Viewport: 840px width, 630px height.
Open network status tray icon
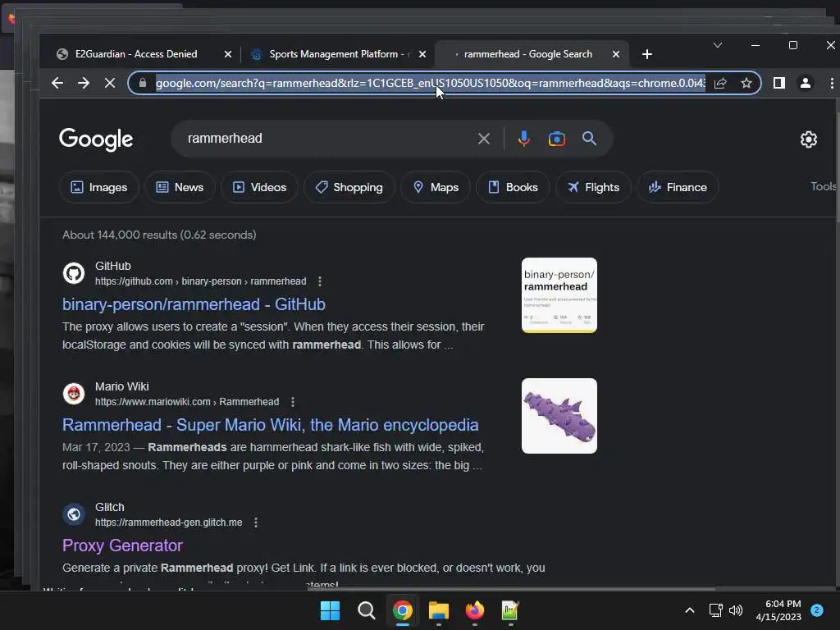point(715,610)
